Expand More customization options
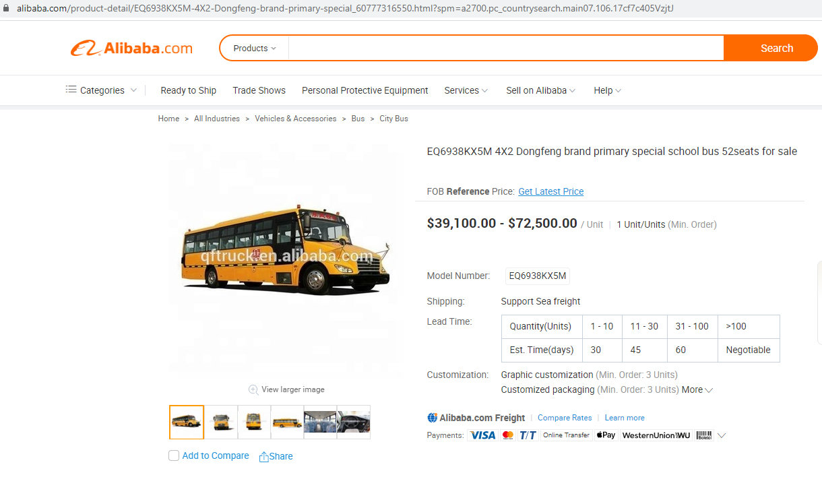The height and width of the screenshot is (504, 822). point(697,389)
